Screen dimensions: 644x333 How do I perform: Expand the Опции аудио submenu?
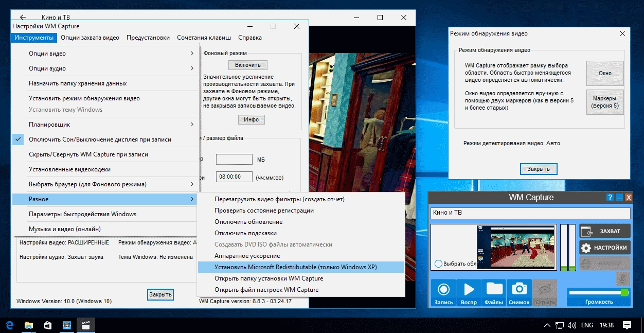pyautogui.click(x=105, y=68)
